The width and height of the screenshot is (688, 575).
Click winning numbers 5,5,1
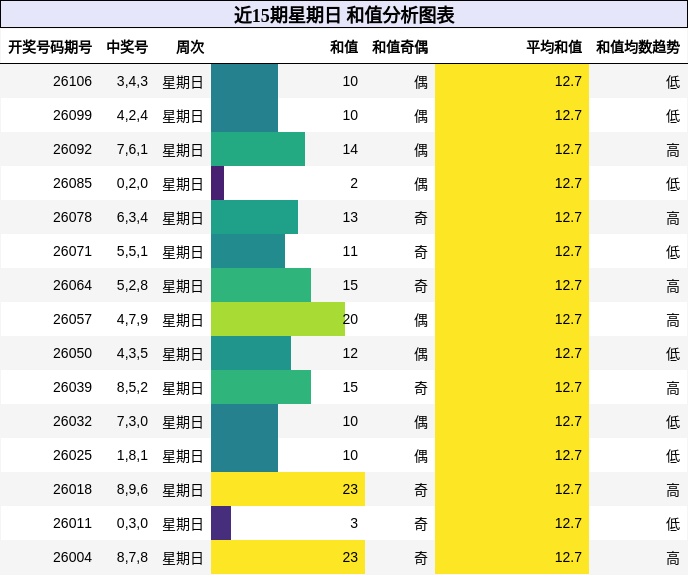click(x=132, y=252)
